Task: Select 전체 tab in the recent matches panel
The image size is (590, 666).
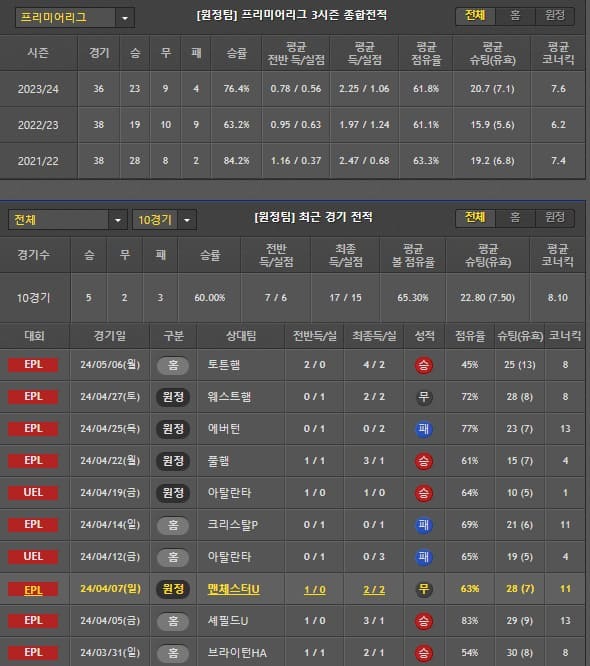Action: 475,217
